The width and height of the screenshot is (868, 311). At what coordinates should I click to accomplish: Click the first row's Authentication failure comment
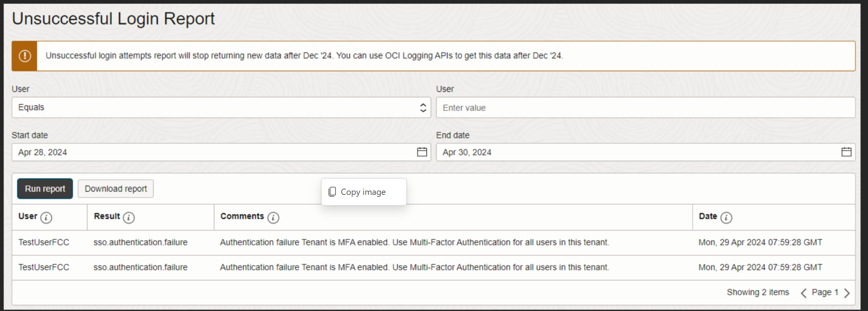pos(415,242)
